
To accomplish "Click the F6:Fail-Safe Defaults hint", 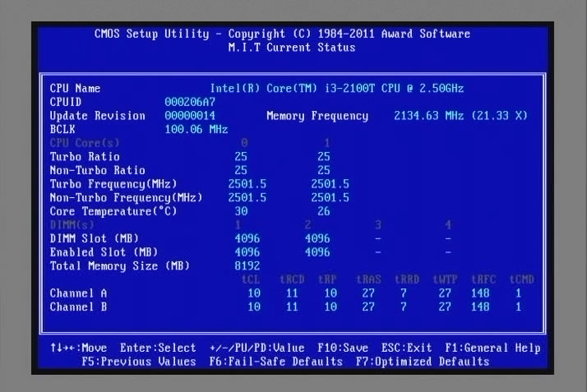I will (x=276, y=362).
